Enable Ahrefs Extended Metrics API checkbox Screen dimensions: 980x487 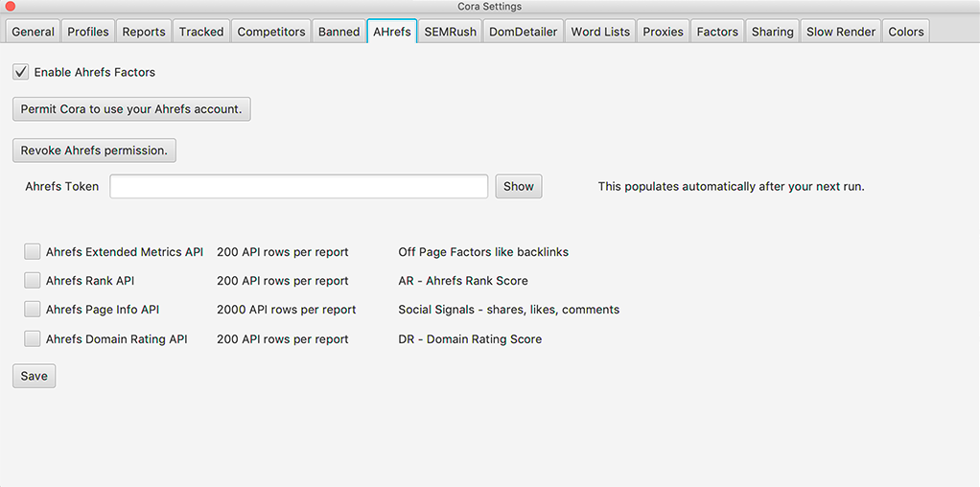coord(33,252)
